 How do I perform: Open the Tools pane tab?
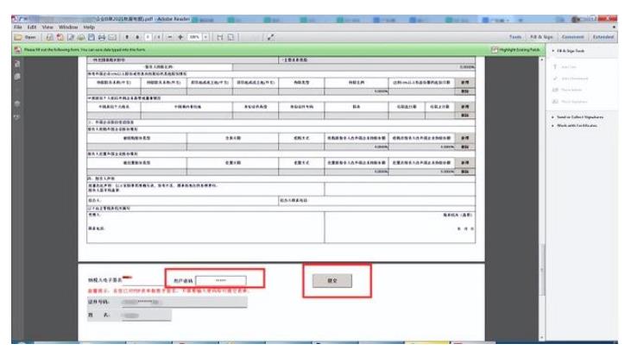pyautogui.click(x=515, y=37)
